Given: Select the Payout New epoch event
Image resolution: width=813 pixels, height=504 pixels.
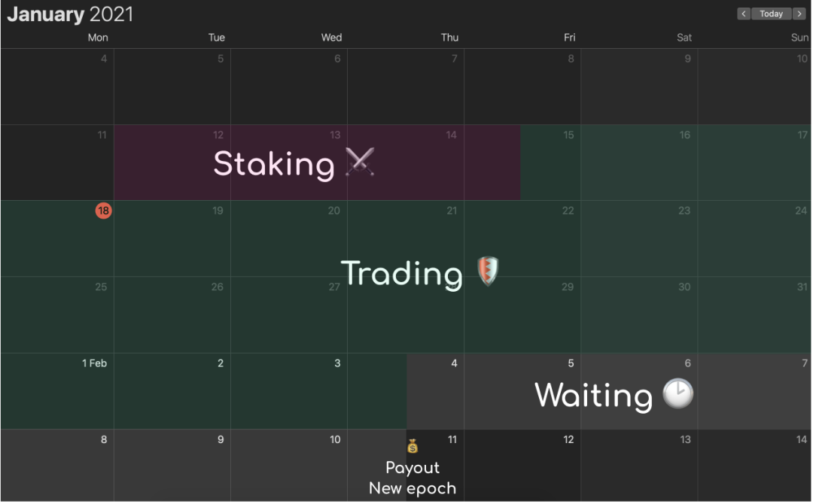Looking at the screenshot, I should 413,478.
